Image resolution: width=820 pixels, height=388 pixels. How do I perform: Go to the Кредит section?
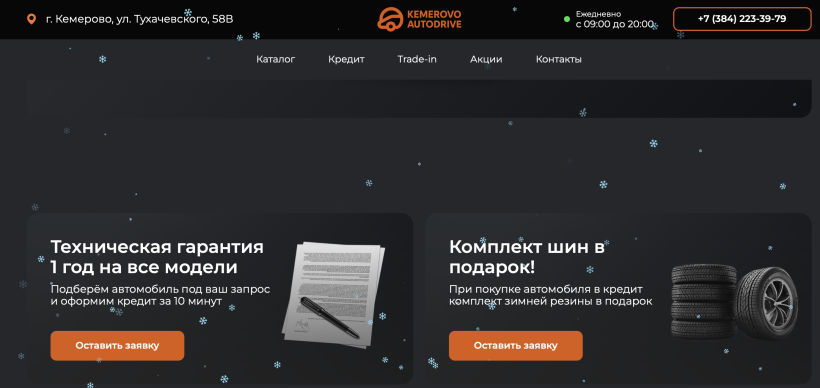pyautogui.click(x=346, y=60)
